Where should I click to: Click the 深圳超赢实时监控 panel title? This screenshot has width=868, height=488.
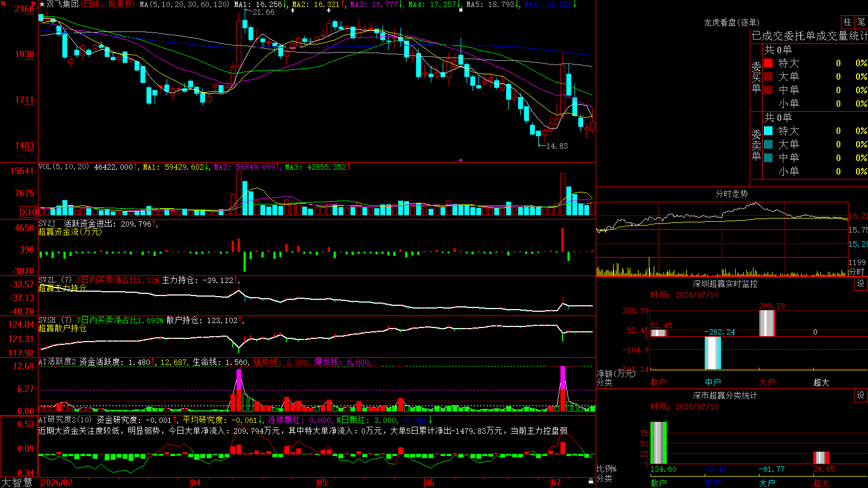(725, 284)
